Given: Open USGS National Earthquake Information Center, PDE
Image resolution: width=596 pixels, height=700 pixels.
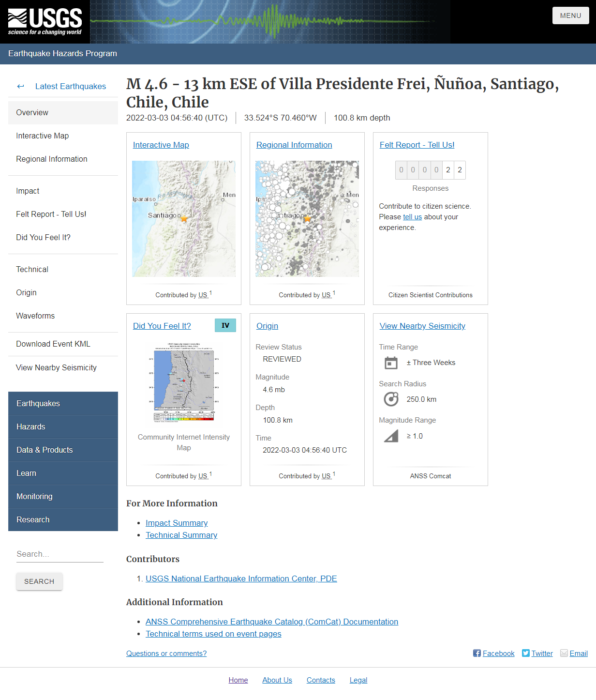Looking at the screenshot, I should coord(241,578).
